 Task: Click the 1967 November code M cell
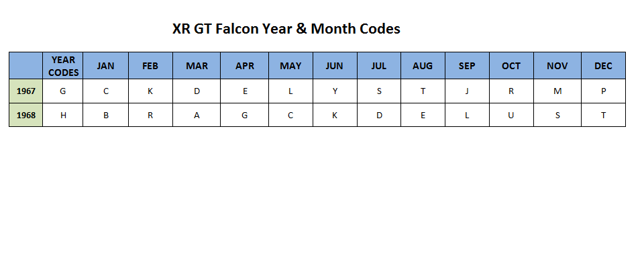click(557, 91)
